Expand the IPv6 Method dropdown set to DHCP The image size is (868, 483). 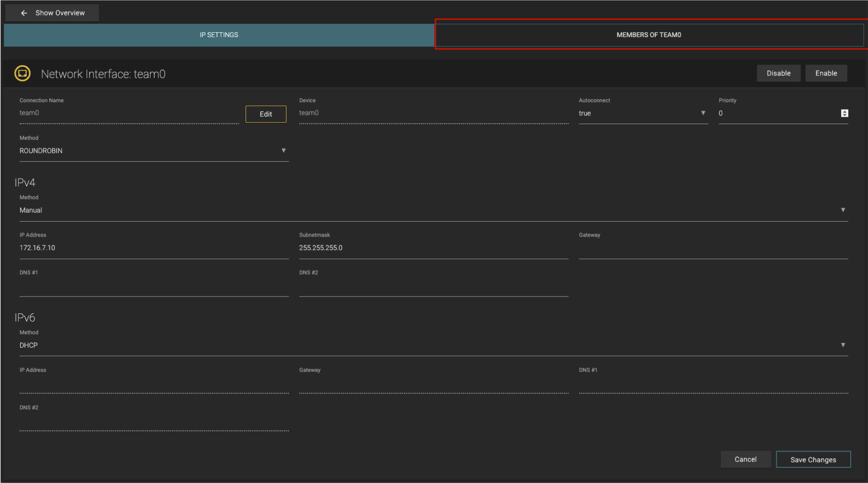(434, 345)
